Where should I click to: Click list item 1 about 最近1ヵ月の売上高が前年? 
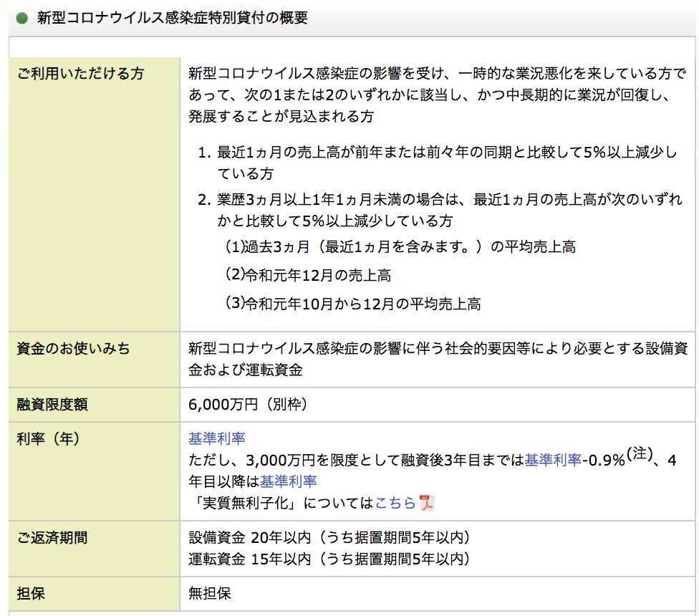438,163
